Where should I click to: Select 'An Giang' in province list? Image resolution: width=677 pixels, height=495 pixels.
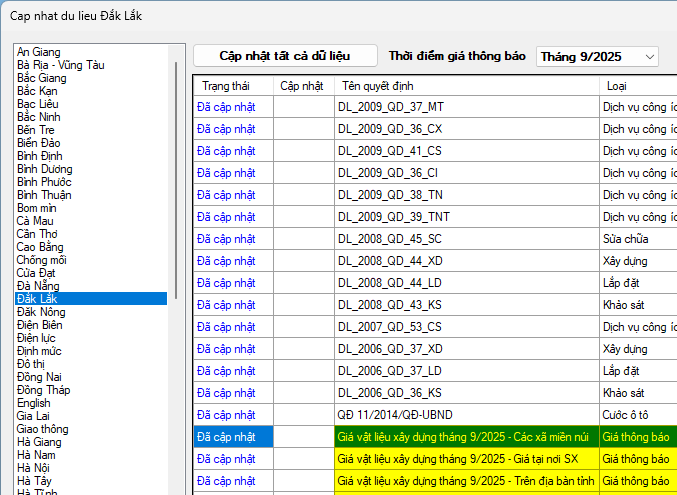[x=39, y=52]
